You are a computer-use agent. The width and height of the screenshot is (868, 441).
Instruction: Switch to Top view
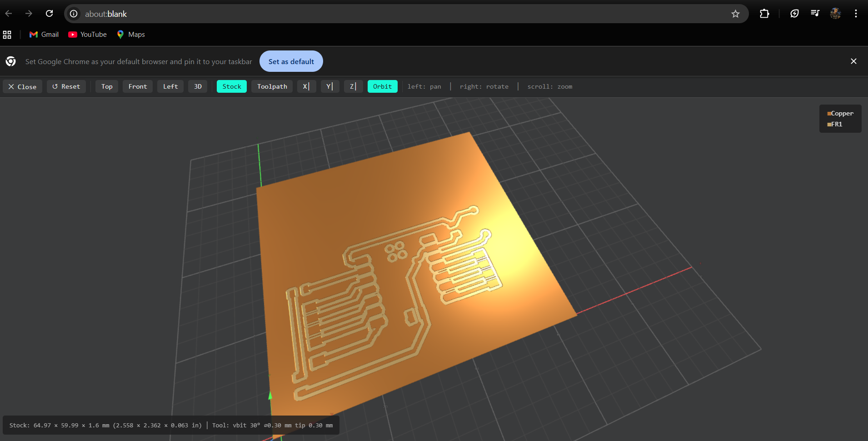pos(107,86)
